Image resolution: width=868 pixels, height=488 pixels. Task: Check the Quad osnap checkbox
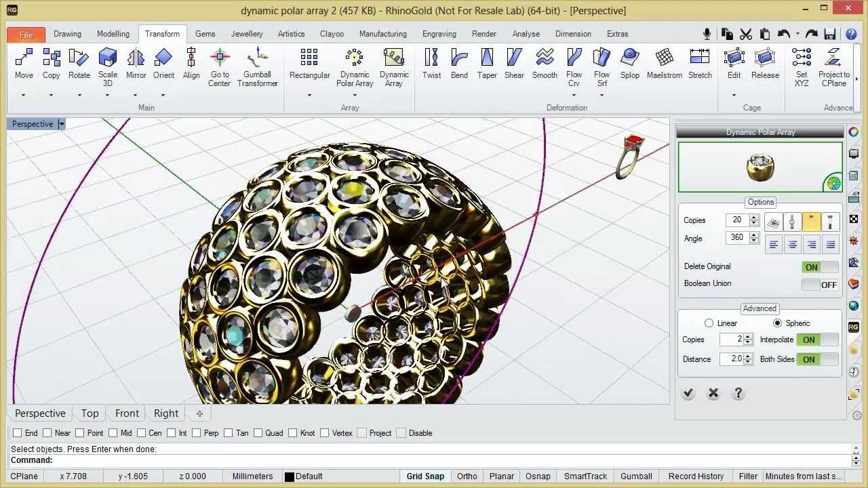[258, 432]
